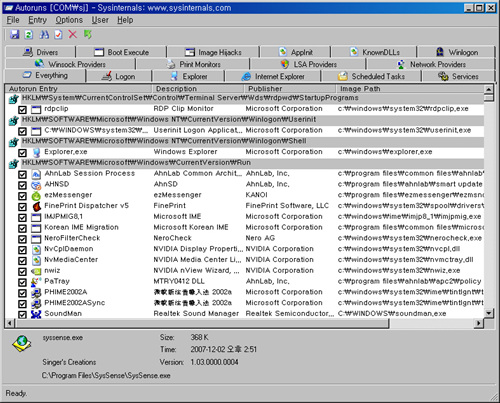Toggle the FinePrint Dispatcher v5 checkbox
Viewport: 500px width, 403px height.
click(22, 207)
